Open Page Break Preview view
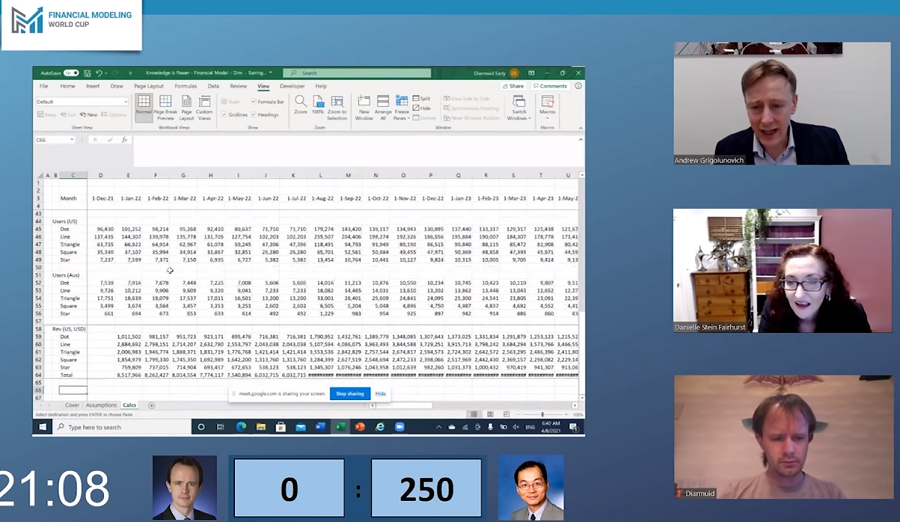This screenshot has width=900, height=522. click(x=165, y=107)
